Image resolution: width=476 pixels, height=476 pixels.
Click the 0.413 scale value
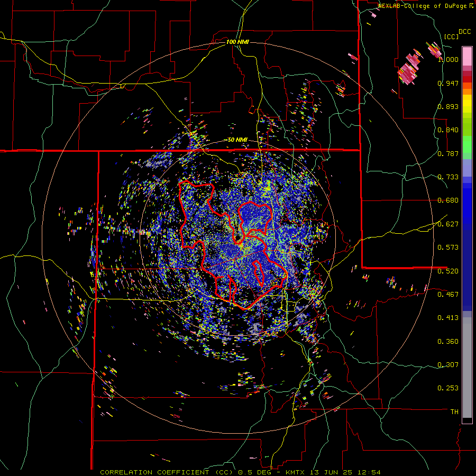[448, 317]
